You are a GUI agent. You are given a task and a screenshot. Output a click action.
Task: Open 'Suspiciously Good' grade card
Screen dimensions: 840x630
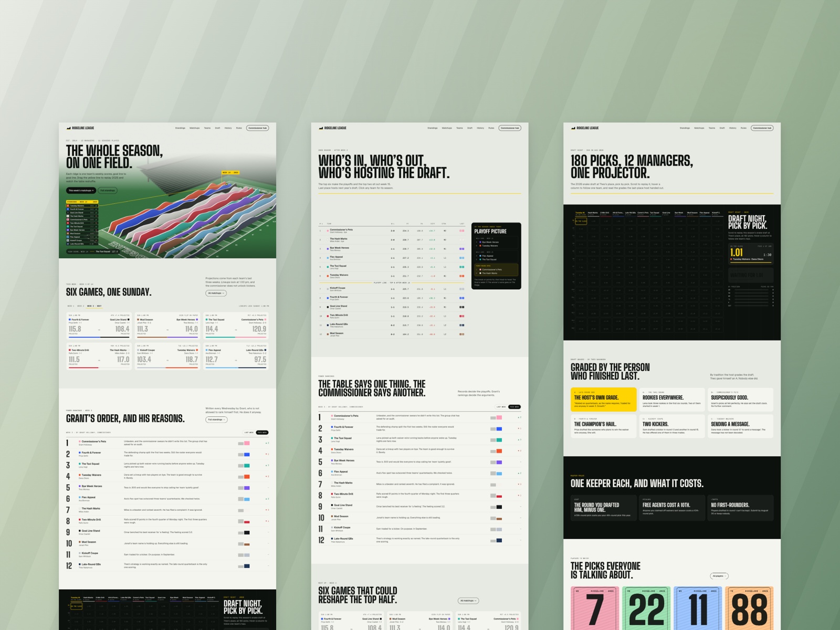[740, 400]
